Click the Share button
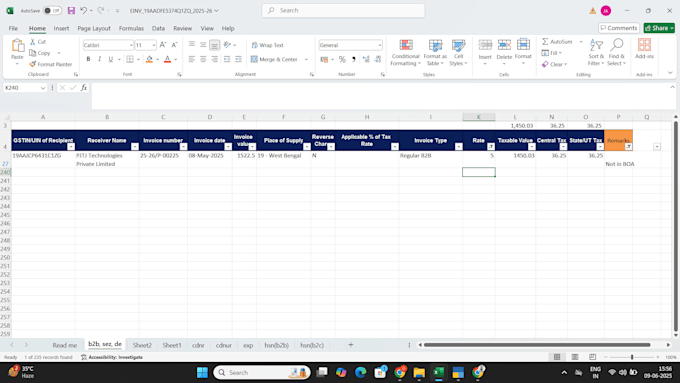Screen dimensions: 680x383 pyautogui.click(x=659, y=28)
